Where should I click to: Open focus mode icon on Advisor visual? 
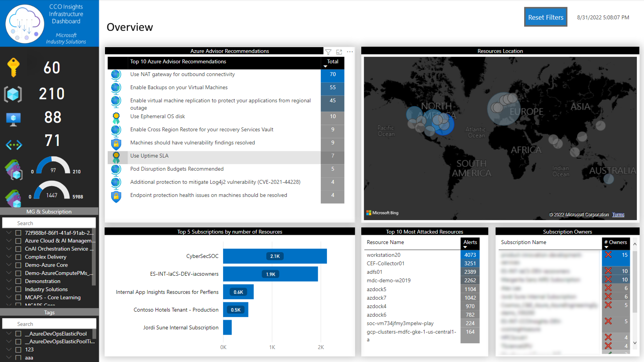(x=339, y=52)
